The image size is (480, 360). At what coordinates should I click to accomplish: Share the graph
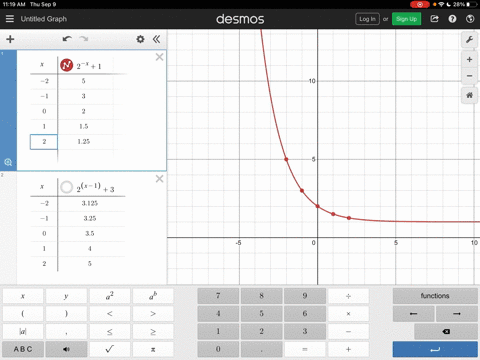(434, 19)
